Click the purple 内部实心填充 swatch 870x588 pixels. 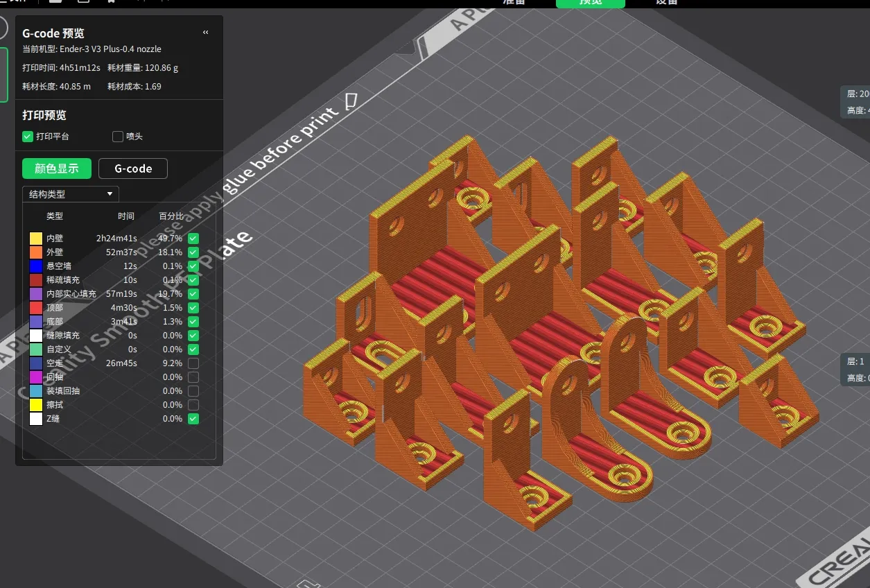(x=36, y=294)
